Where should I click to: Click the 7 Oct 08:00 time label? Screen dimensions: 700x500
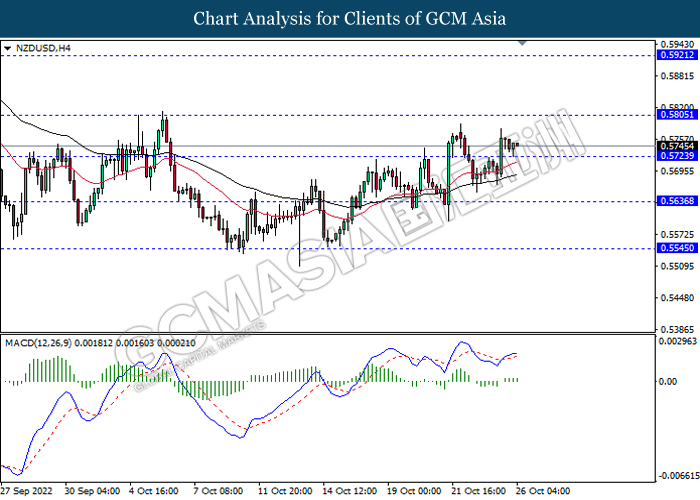[219, 491]
